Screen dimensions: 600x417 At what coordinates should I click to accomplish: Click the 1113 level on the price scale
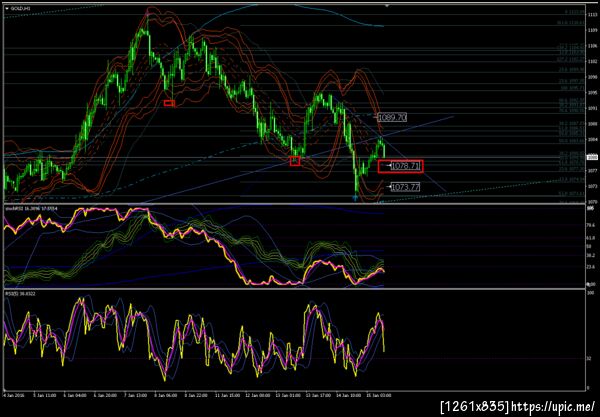pyautogui.click(x=592, y=15)
